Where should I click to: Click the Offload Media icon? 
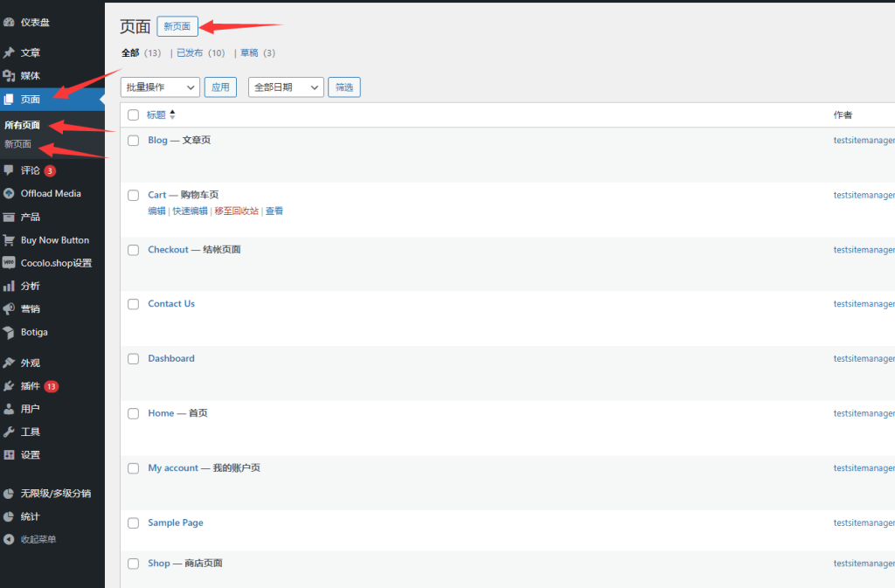(9, 193)
